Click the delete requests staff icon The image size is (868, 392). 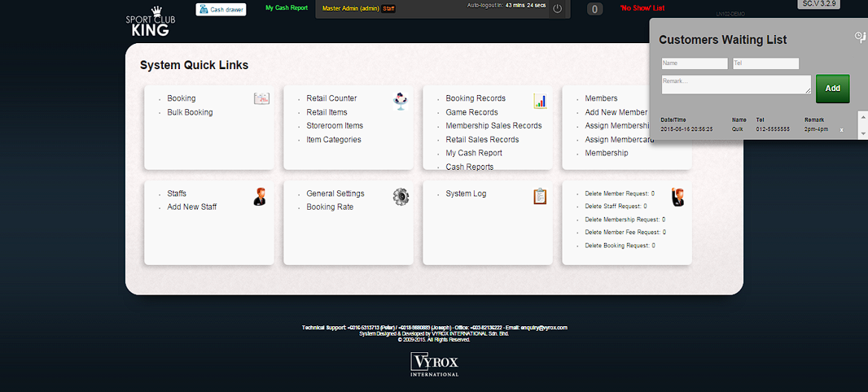coord(677,197)
